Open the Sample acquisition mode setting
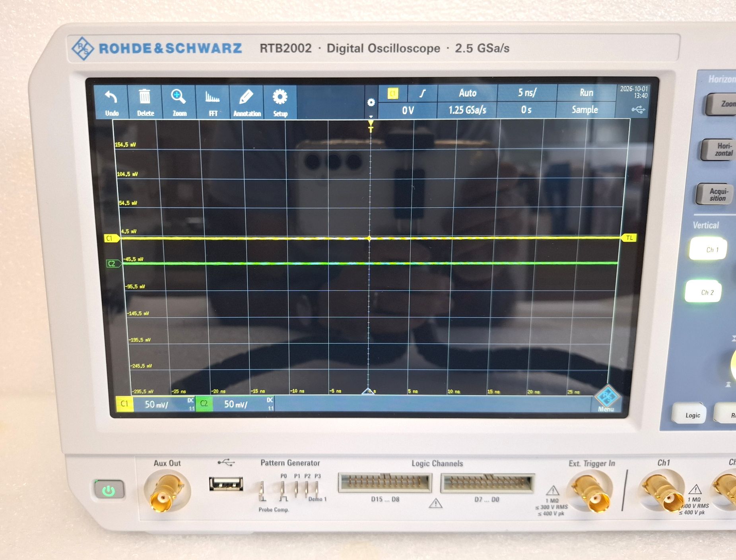The width and height of the screenshot is (736, 560). click(x=585, y=110)
